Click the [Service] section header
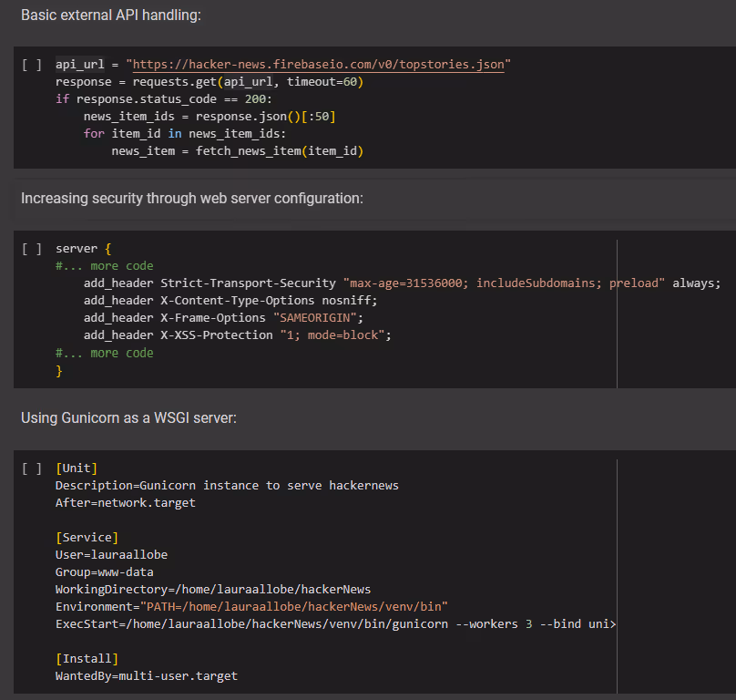736x700 pixels. (x=87, y=538)
